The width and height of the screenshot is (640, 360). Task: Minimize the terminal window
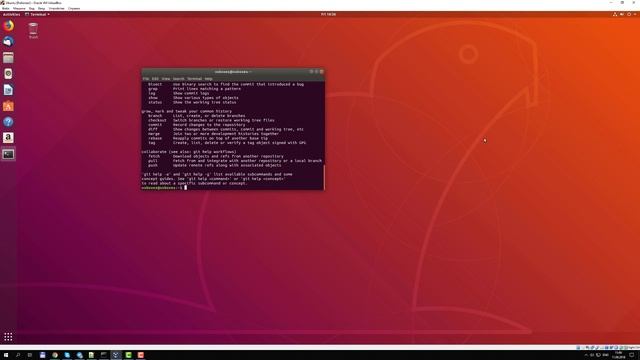pyautogui.click(x=311, y=71)
